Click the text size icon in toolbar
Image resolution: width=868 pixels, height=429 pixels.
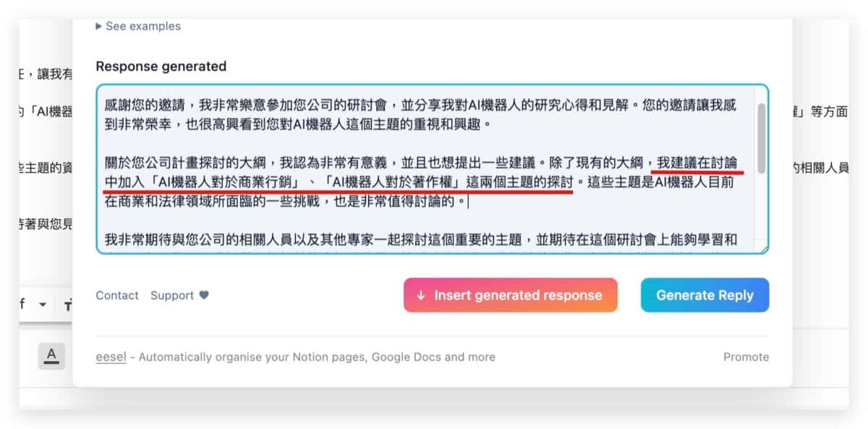point(69,305)
